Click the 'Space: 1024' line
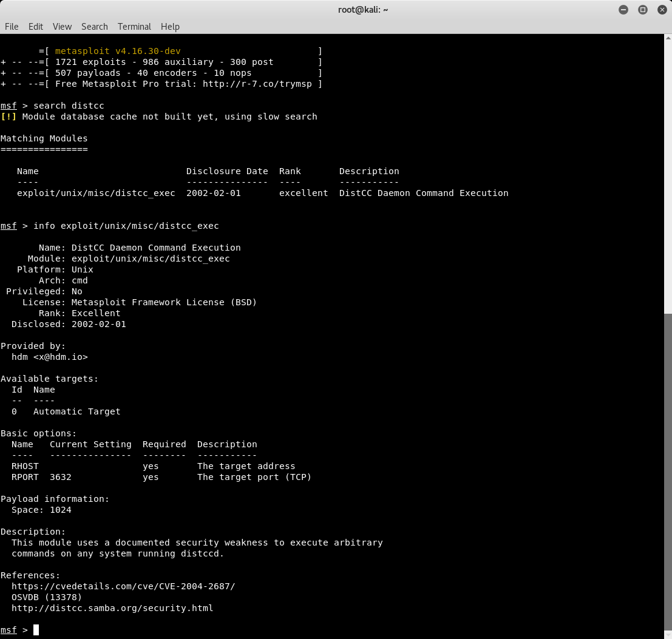Screen dimensions: 672x639 click(x=41, y=510)
